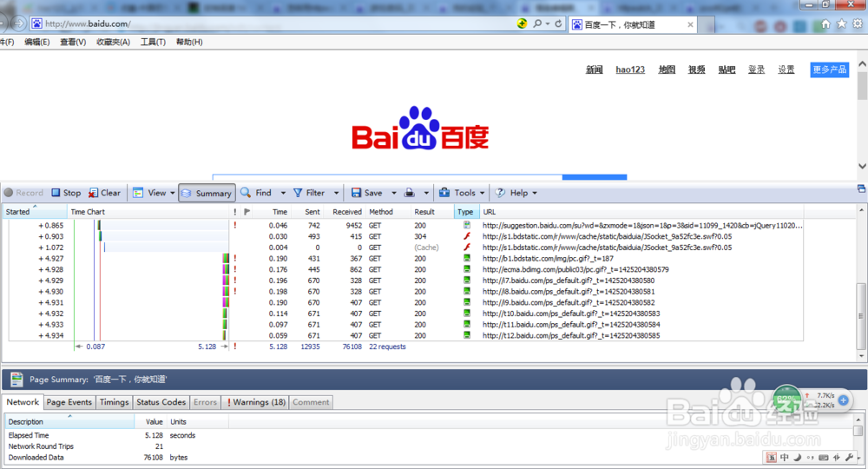Click the Save disk button
868x469 pixels.
coord(366,193)
